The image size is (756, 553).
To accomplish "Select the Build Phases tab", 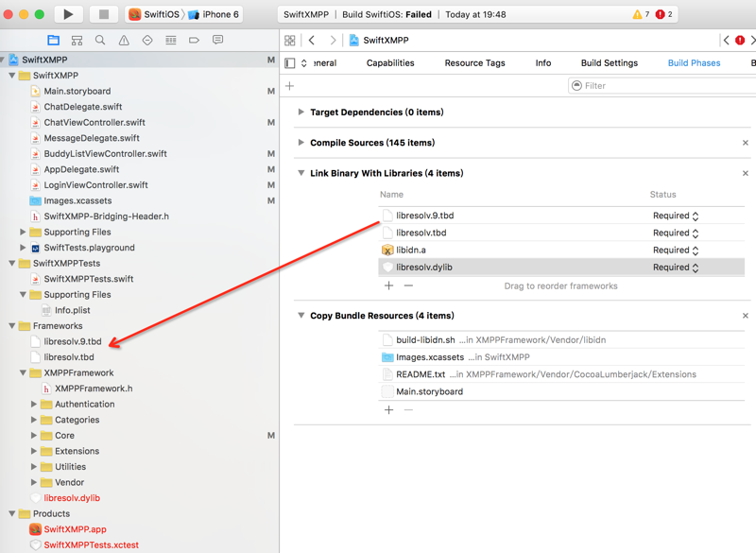I will point(694,63).
